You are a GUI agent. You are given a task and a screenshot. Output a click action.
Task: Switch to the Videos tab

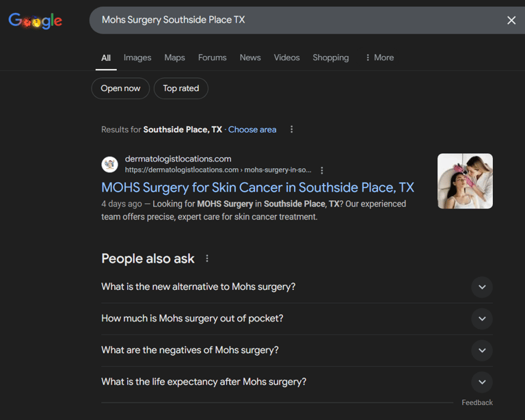pos(286,57)
